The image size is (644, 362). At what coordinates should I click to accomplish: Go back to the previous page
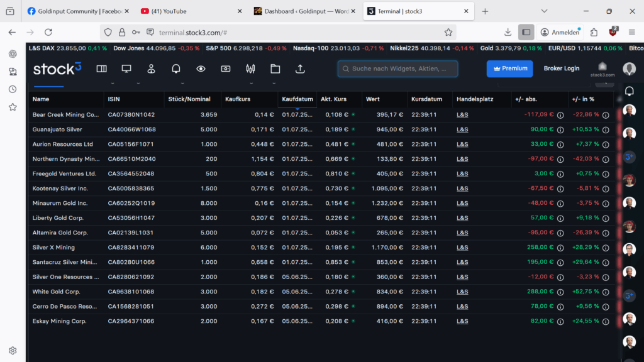pos(12,33)
